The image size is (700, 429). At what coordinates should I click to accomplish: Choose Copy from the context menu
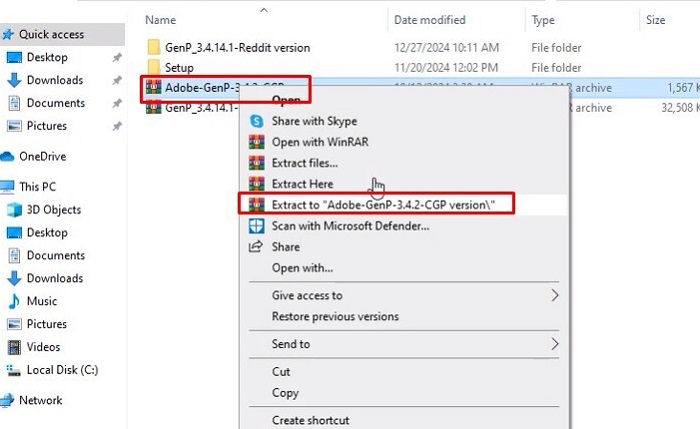(x=285, y=393)
